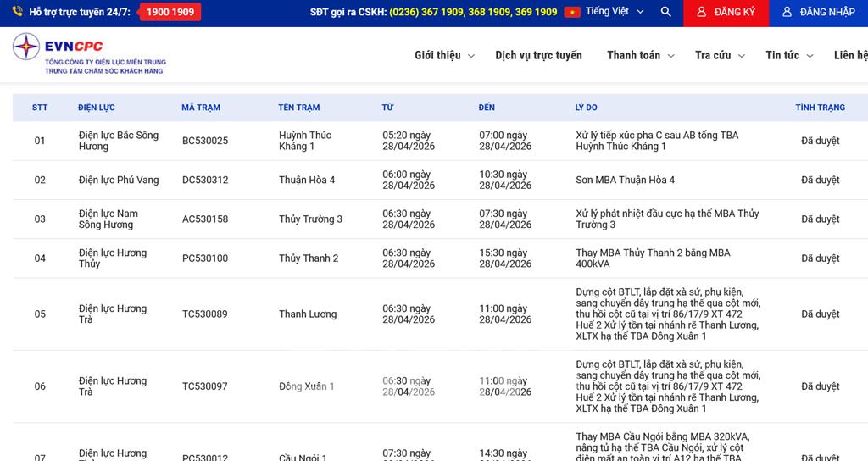Open the Tiếng Việt language dropdown
The height and width of the screenshot is (461, 868).
[x=615, y=13]
